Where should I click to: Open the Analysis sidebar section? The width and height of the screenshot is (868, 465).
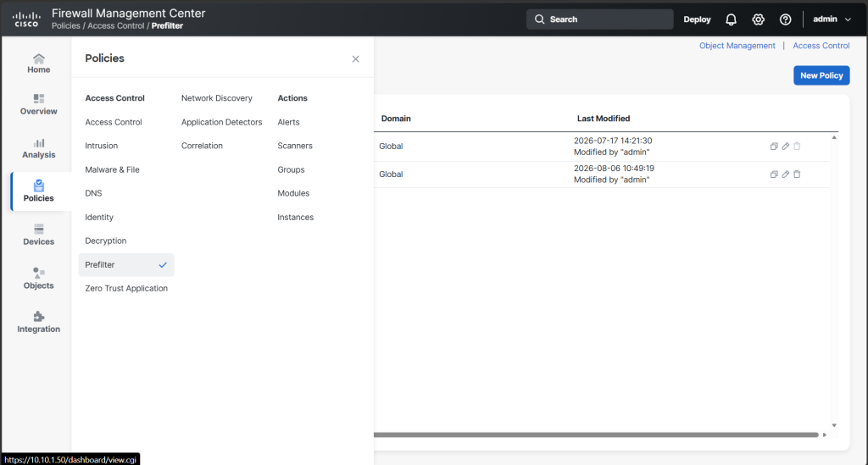pos(38,148)
